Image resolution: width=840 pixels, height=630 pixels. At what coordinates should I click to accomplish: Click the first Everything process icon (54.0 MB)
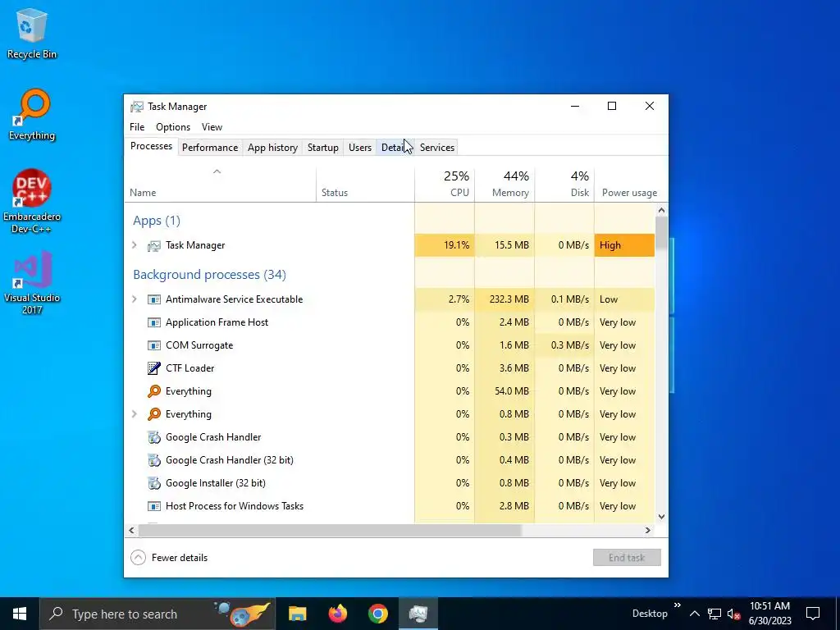click(153, 391)
